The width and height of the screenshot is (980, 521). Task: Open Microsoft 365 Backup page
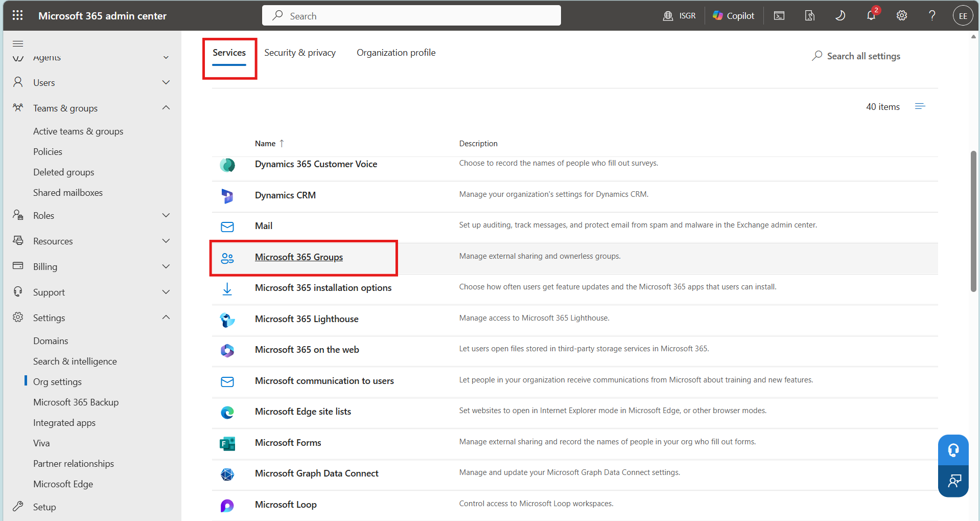coord(76,402)
